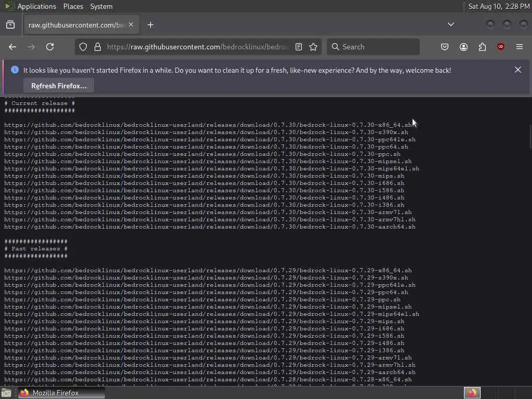Click the 0.7.30-i386.sh URL line
Viewport: 532px width, 399px height.
(204, 205)
